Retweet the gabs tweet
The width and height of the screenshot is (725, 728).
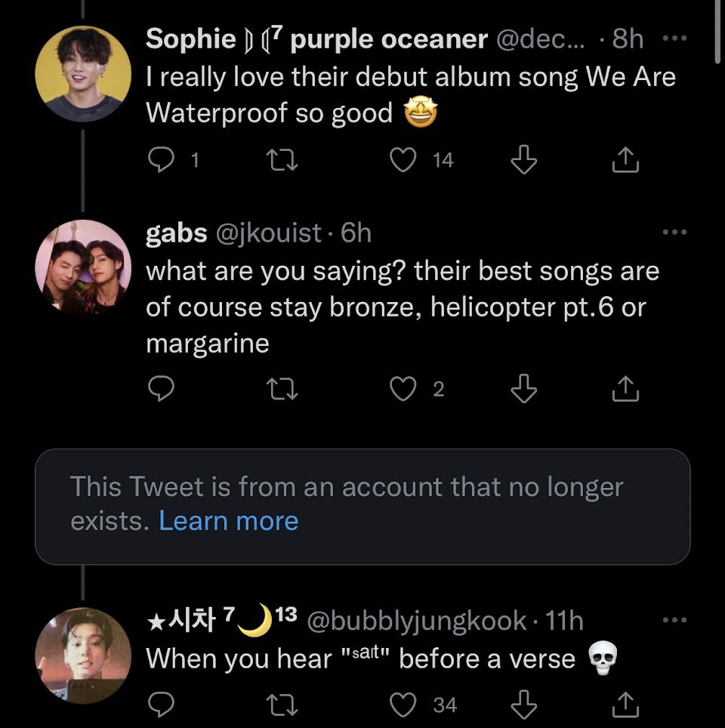point(282,389)
